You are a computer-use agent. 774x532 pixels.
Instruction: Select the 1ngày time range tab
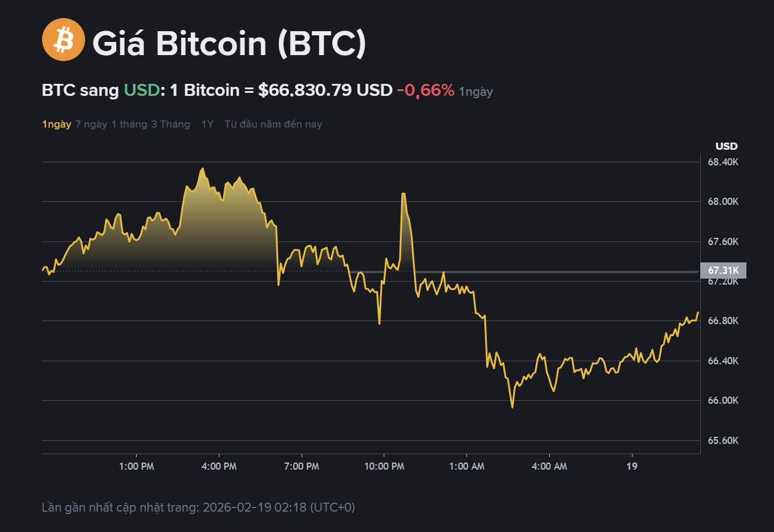(x=56, y=125)
